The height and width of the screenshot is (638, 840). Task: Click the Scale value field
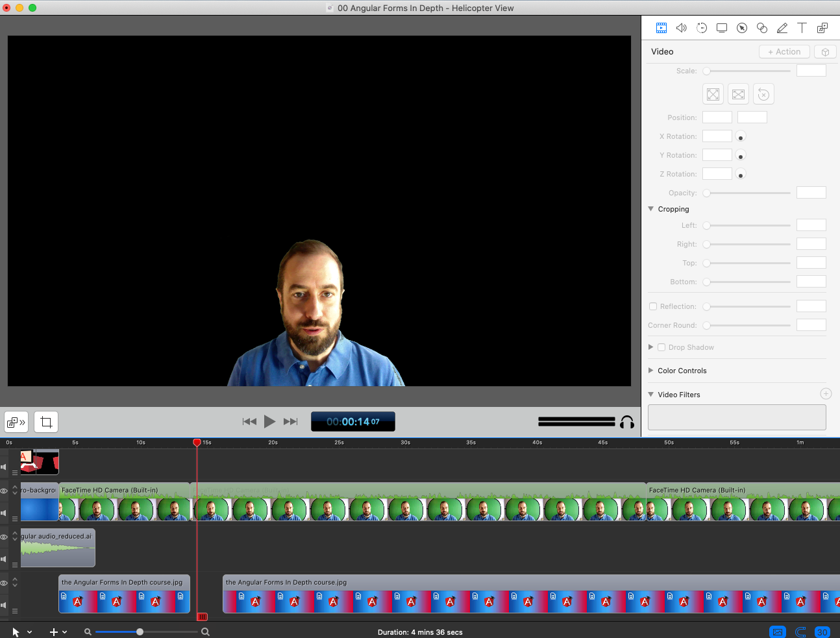click(x=811, y=71)
